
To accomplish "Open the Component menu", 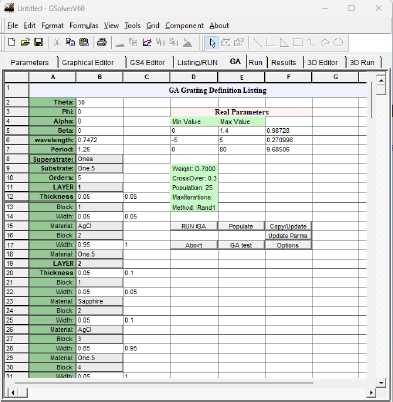I will point(184,25).
